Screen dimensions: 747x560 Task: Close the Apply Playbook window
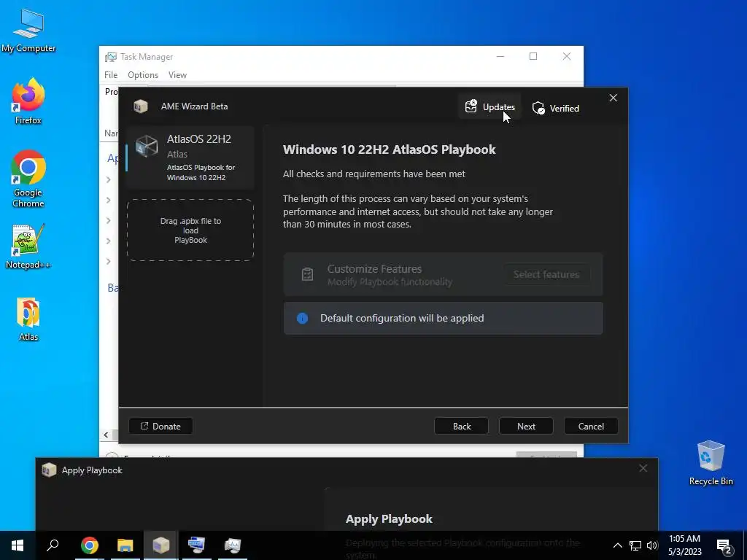[x=643, y=468]
